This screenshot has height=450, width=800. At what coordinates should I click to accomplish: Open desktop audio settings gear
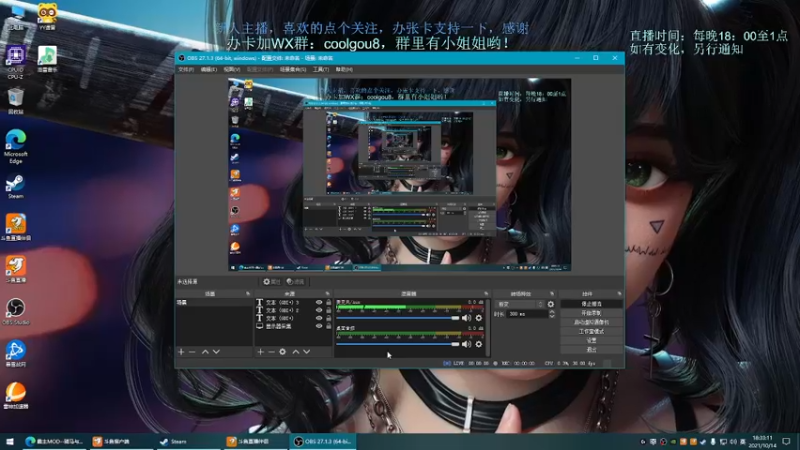coord(479,344)
